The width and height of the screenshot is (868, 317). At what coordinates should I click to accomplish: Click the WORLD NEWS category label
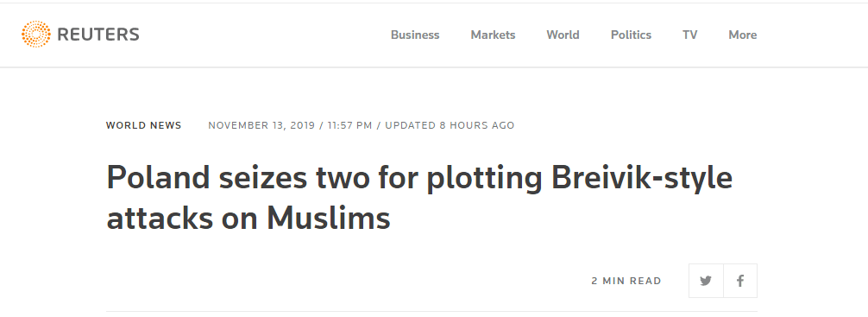(144, 125)
